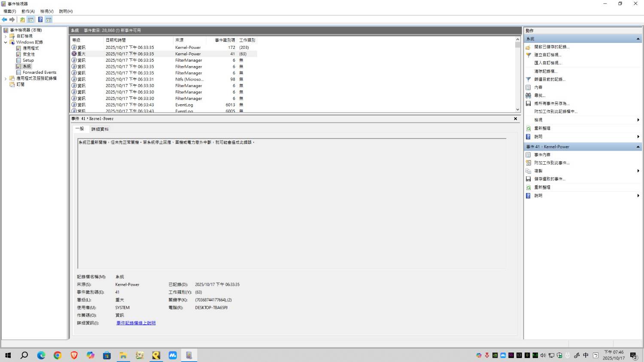Toggle the action pane toolbar button
The height and width of the screenshot is (362, 644).
click(49, 20)
